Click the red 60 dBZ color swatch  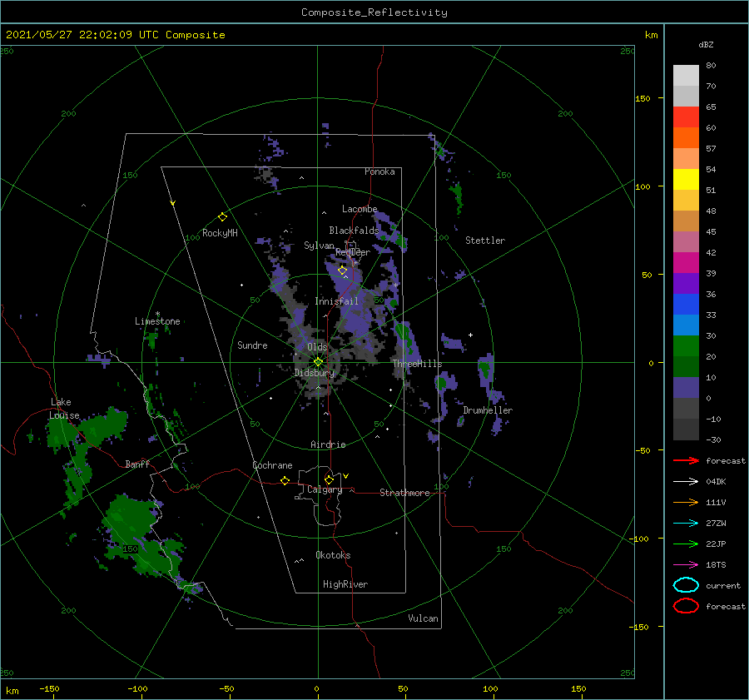click(686, 117)
